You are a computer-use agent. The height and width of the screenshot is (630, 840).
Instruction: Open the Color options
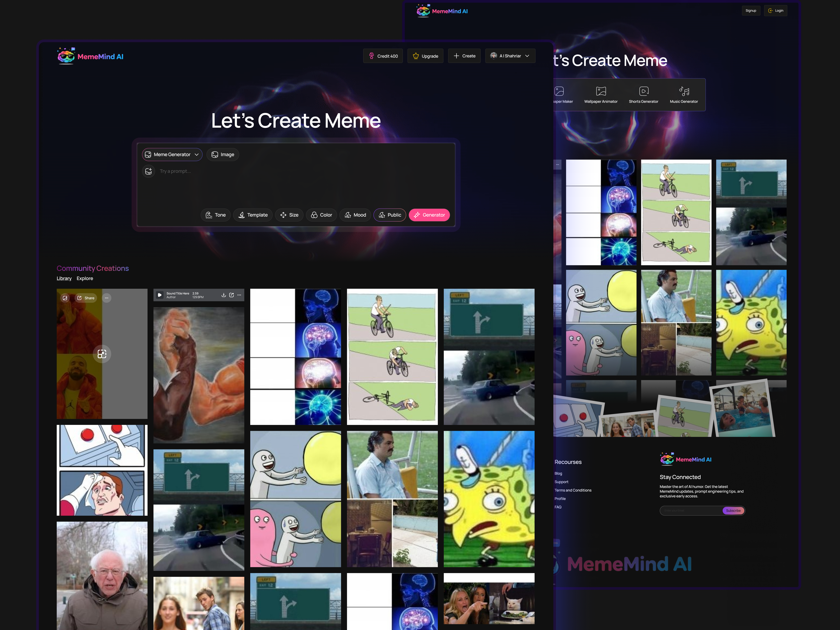click(321, 215)
